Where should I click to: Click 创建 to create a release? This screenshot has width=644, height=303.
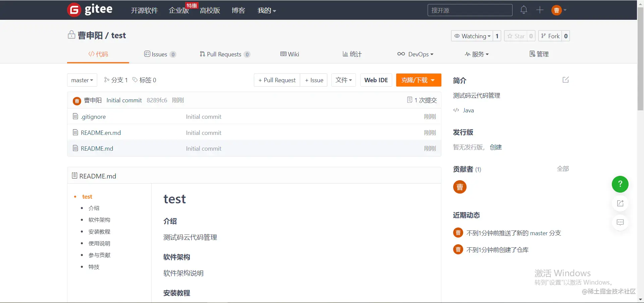point(496,147)
